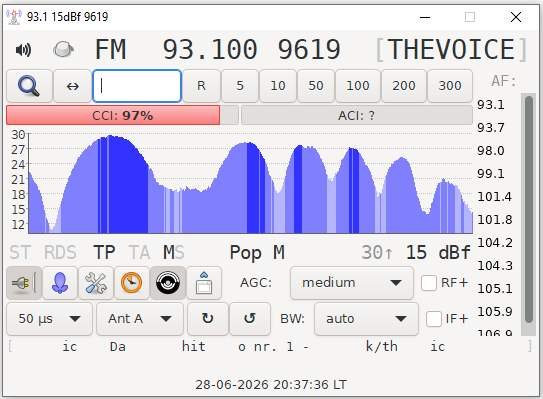Enable the IF+ checkbox
The image size is (543, 399).
coord(434,319)
